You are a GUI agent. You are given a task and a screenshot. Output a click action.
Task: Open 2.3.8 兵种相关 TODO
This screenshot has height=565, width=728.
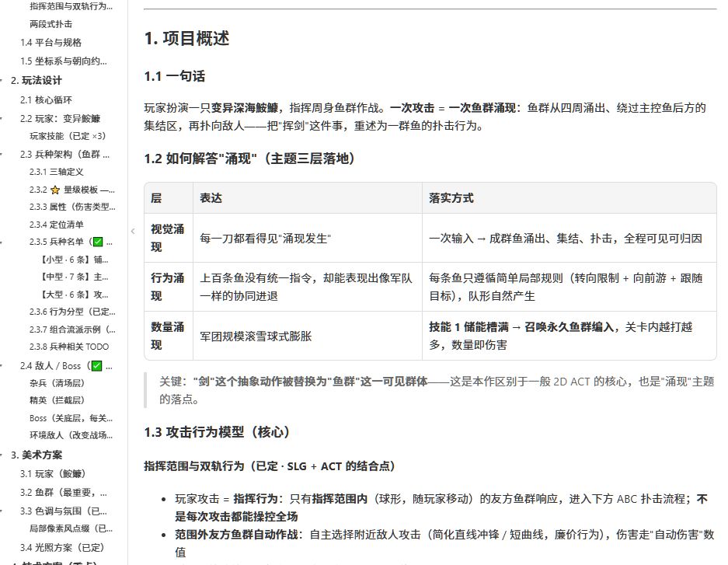coord(69,347)
